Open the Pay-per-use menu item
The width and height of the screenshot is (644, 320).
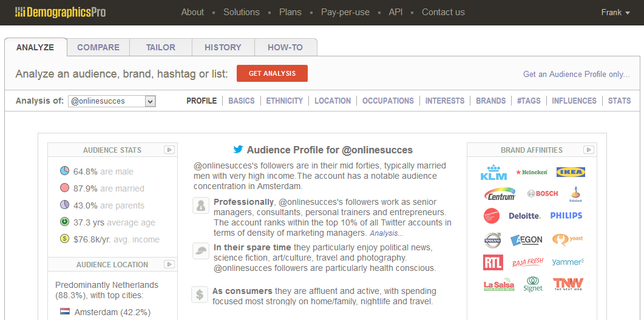pos(345,12)
